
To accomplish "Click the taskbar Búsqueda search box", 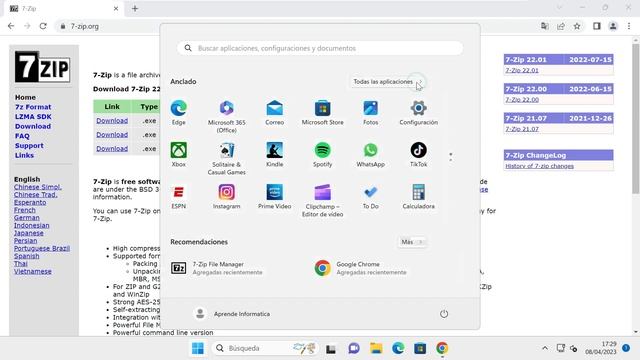I will [x=265, y=348].
